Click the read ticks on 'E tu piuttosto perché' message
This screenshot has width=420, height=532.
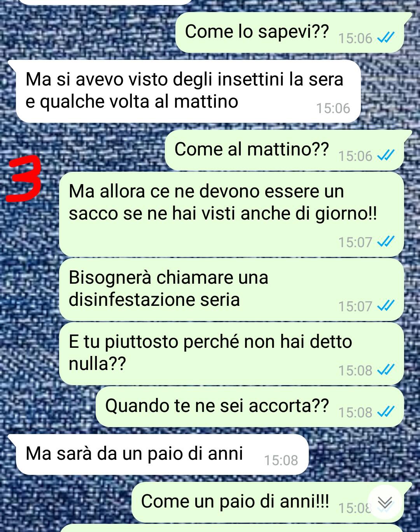tap(386, 370)
